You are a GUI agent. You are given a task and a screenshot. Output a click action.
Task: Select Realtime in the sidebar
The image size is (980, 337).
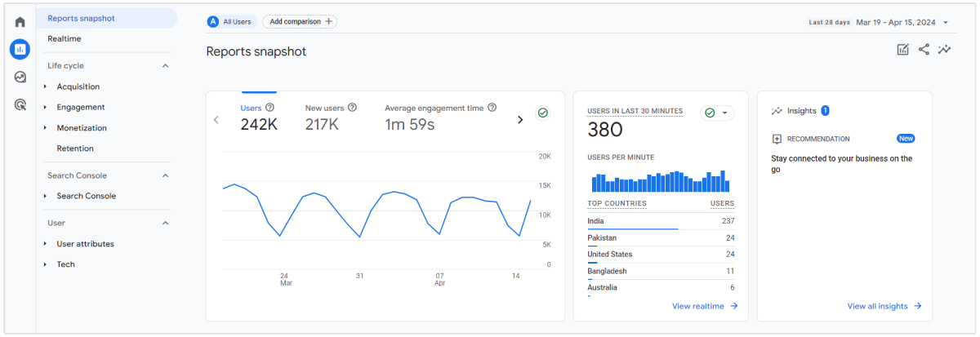[x=65, y=38]
